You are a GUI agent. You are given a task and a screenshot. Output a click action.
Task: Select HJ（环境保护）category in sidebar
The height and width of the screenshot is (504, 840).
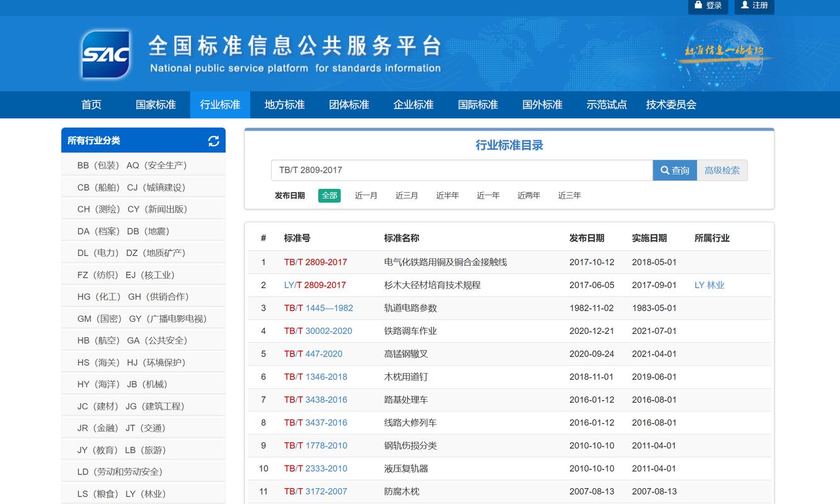tap(156, 362)
